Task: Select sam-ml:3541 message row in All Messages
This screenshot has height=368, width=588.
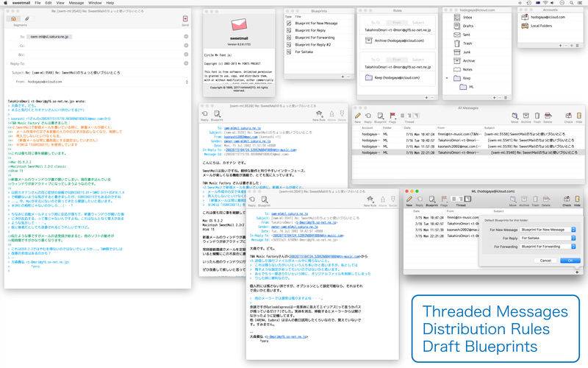Action: click(x=468, y=140)
